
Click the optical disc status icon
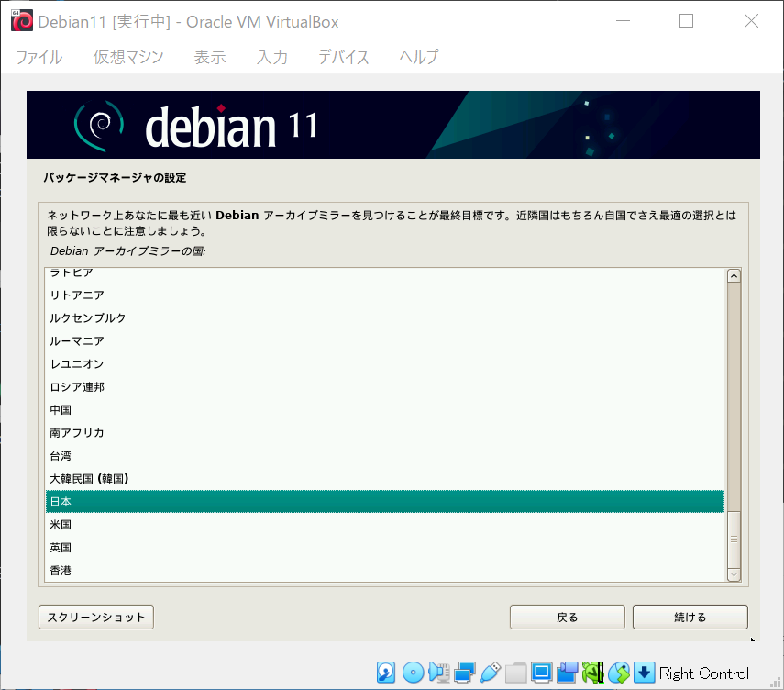413,673
